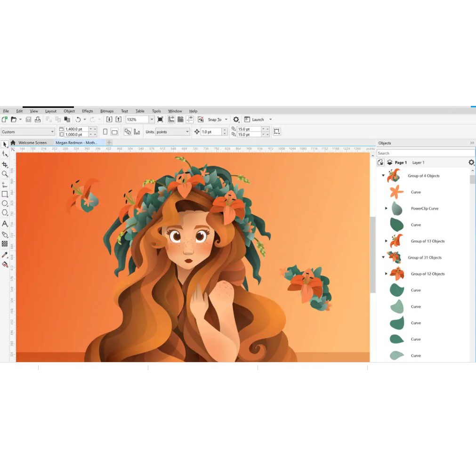
Task: Select the Megan Redmon document tab
Action: pos(76,142)
